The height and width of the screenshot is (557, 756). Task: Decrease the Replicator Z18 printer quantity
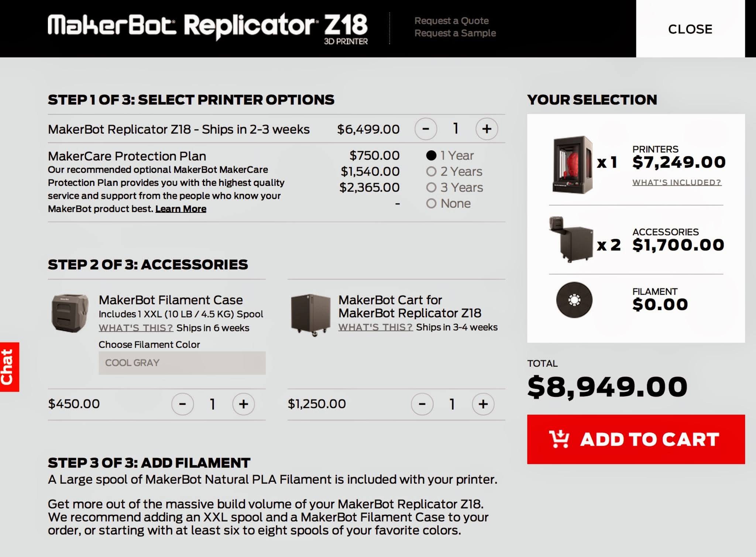tap(426, 129)
